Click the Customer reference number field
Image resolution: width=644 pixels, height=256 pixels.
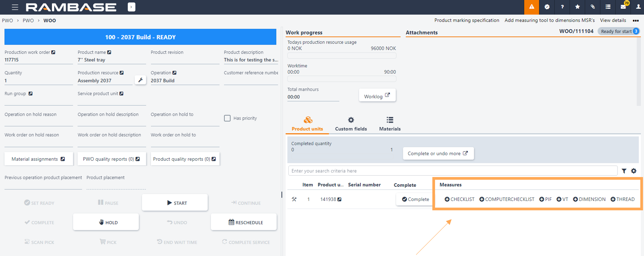pyautogui.click(x=251, y=81)
